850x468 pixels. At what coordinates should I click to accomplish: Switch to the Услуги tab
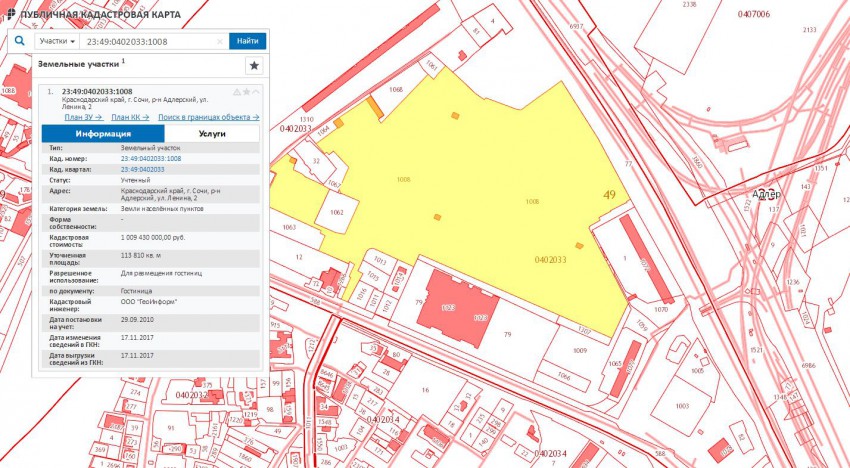211,133
